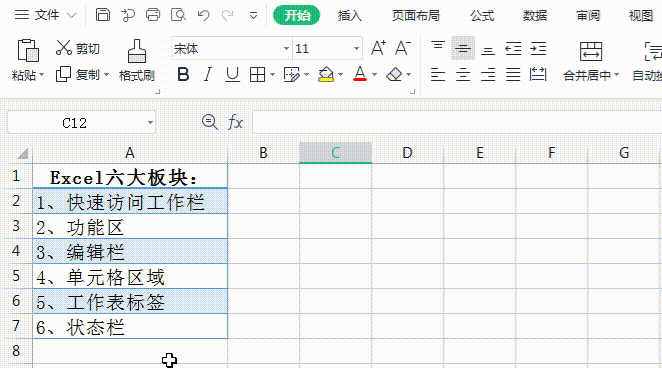Switch to the 插入 tab

(350, 16)
